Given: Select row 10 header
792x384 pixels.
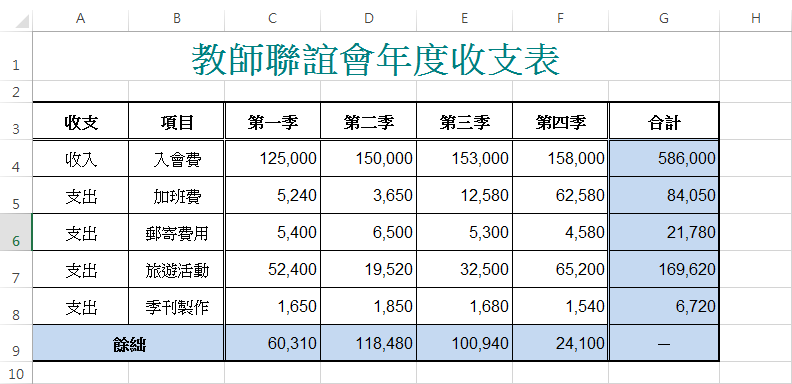Looking at the screenshot, I should (16, 373).
